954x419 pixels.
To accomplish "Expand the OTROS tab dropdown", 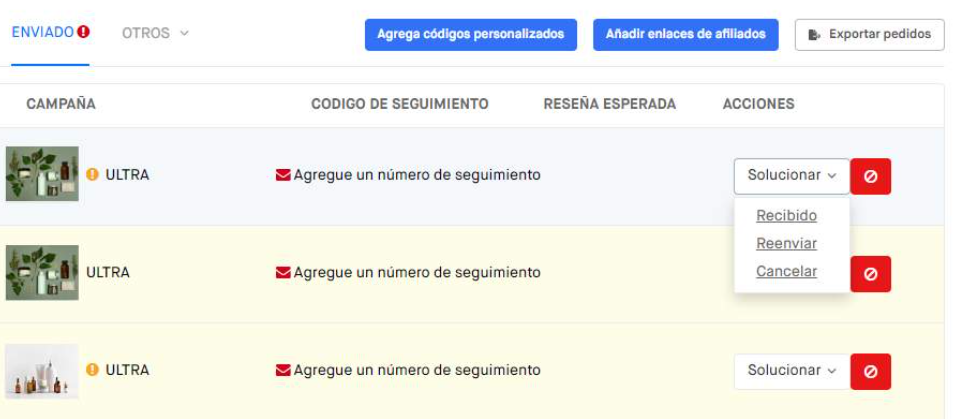I will (155, 33).
